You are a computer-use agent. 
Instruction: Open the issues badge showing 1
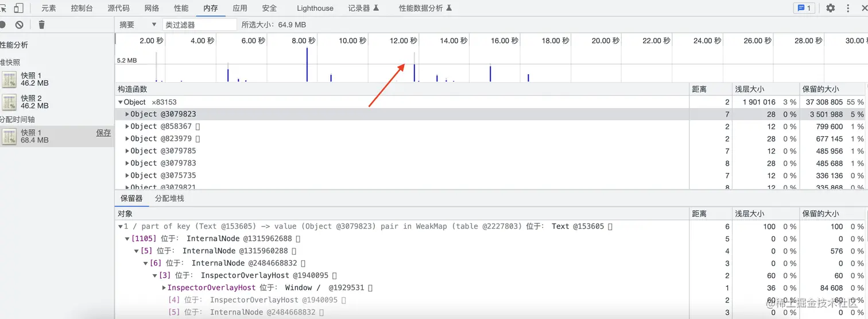804,8
